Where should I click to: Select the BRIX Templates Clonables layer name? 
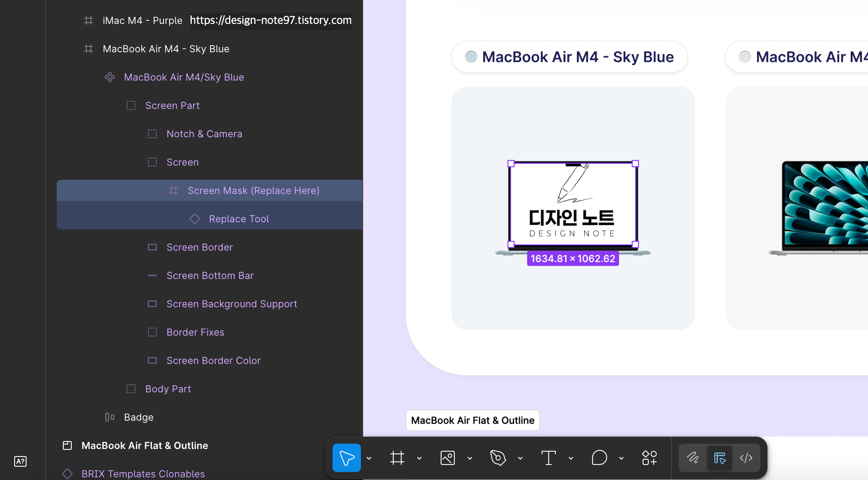tap(143, 474)
